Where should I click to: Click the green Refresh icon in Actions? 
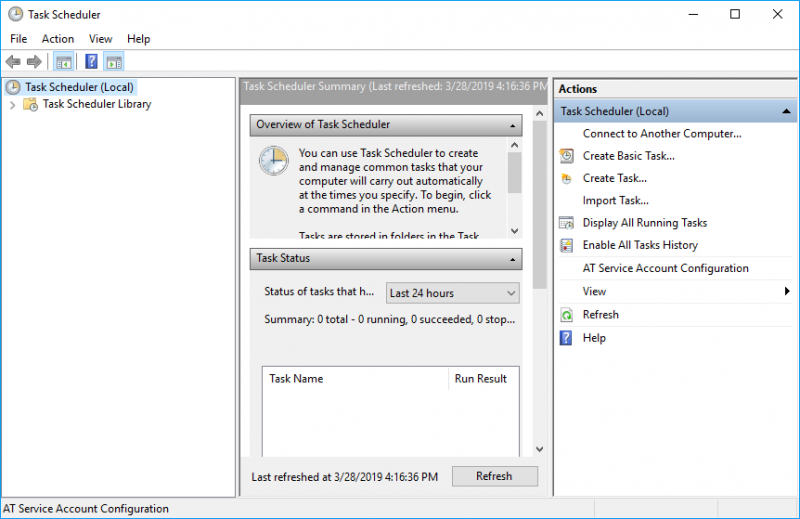click(x=566, y=315)
